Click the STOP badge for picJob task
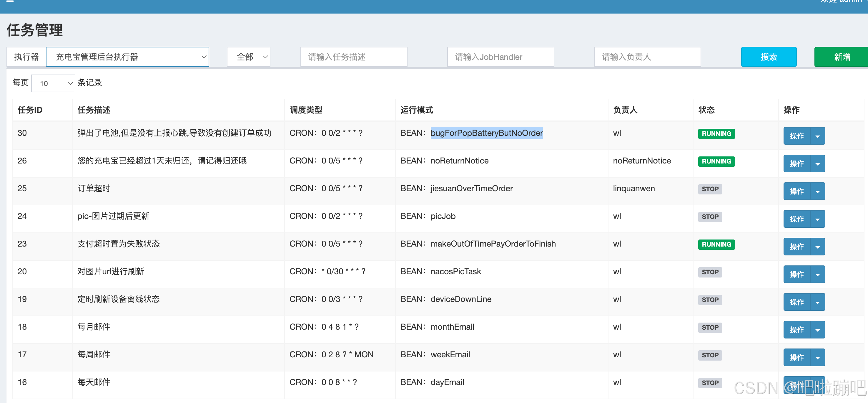The image size is (868, 403). point(710,217)
